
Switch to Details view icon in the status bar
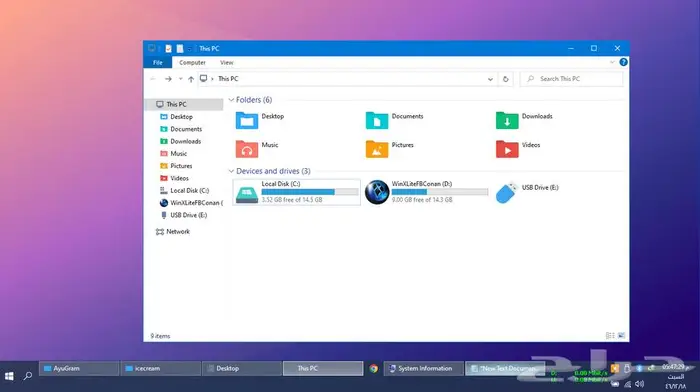coord(610,336)
